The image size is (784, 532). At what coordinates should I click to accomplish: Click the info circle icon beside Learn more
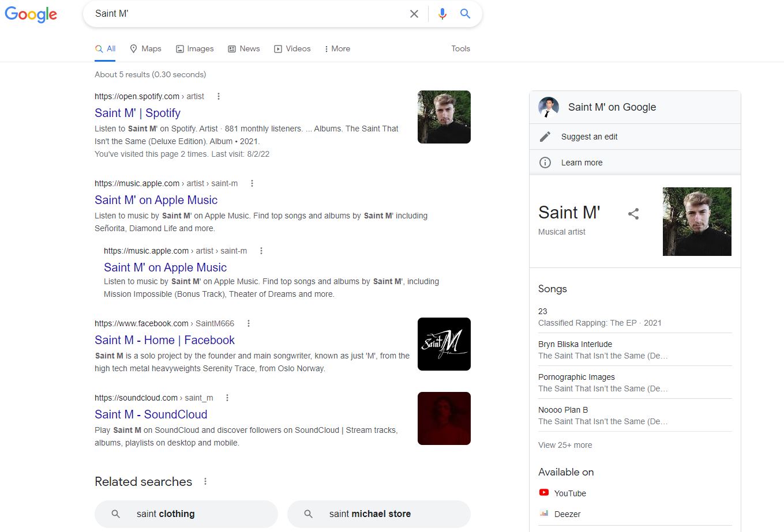pyautogui.click(x=545, y=163)
